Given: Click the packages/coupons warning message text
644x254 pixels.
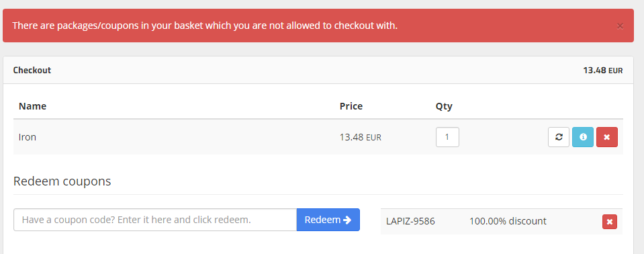Looking at the screenshot, I should [205, 26].
